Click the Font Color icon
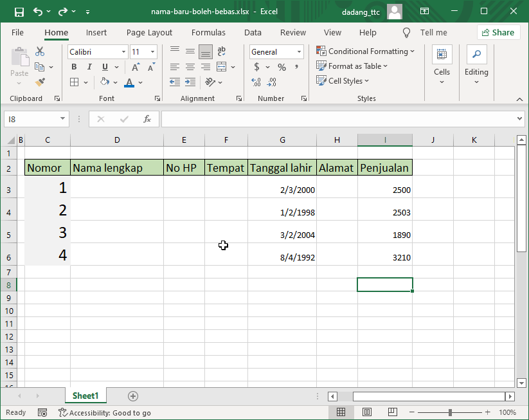This screenshot has height=420, width=529. coord(129,82)
